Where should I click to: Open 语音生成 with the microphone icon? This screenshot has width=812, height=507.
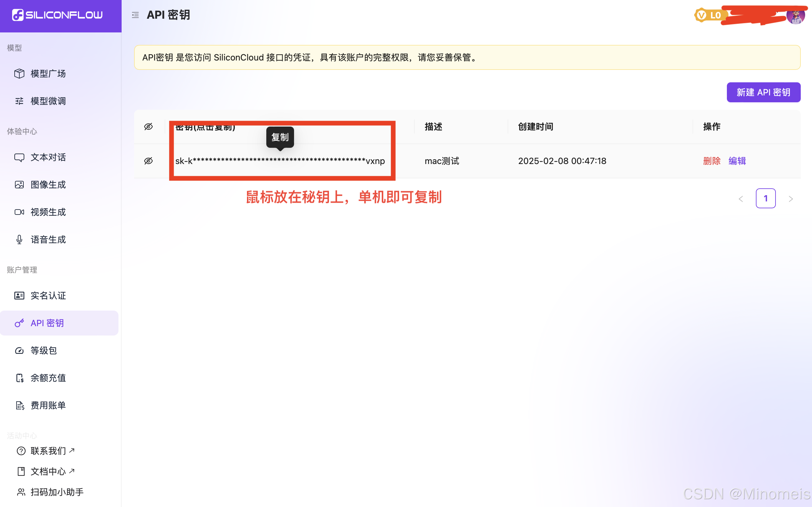click(x=48, y=239)
